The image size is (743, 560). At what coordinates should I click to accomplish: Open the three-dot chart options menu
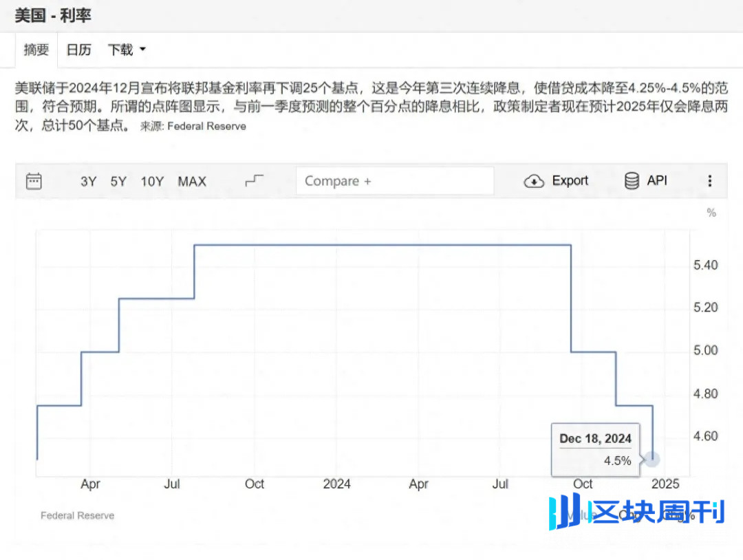click(x=710, y=181)
